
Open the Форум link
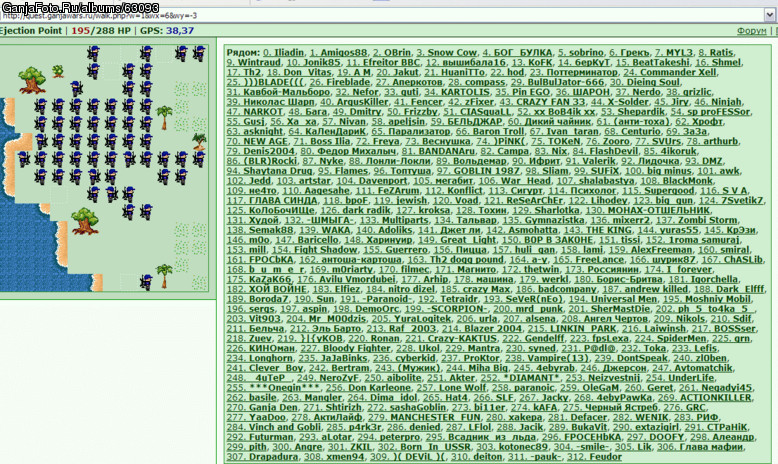click(x=751, y=31)
